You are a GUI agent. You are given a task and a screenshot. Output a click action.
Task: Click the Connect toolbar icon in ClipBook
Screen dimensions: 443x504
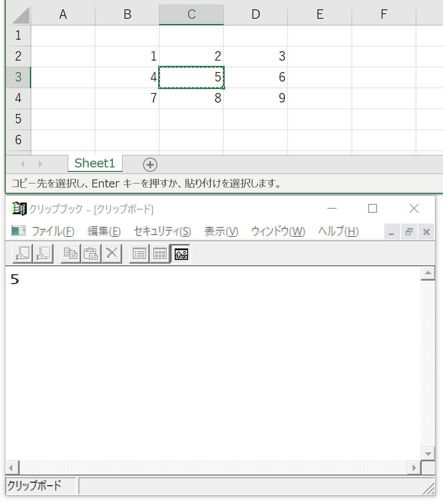(x=23, y=254)
